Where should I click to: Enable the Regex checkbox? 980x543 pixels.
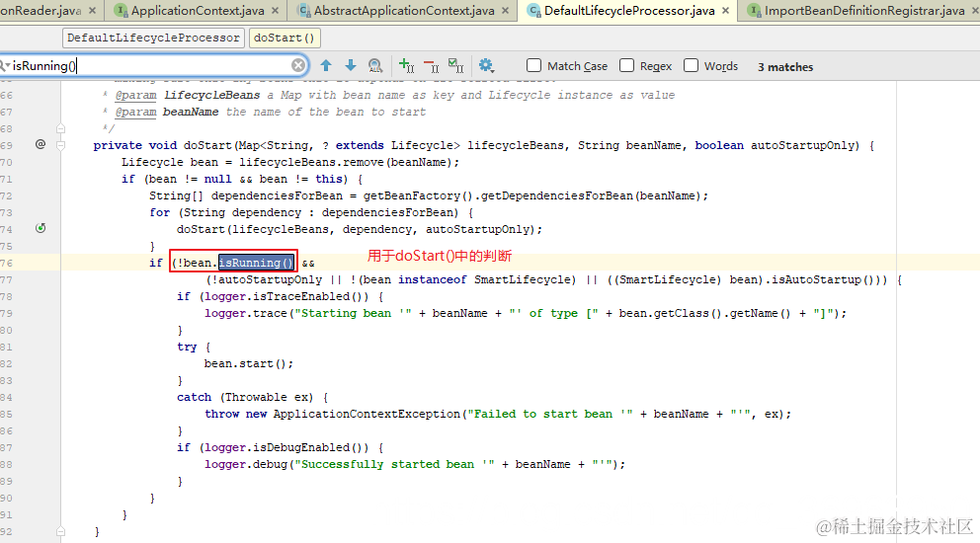[627, 65]
